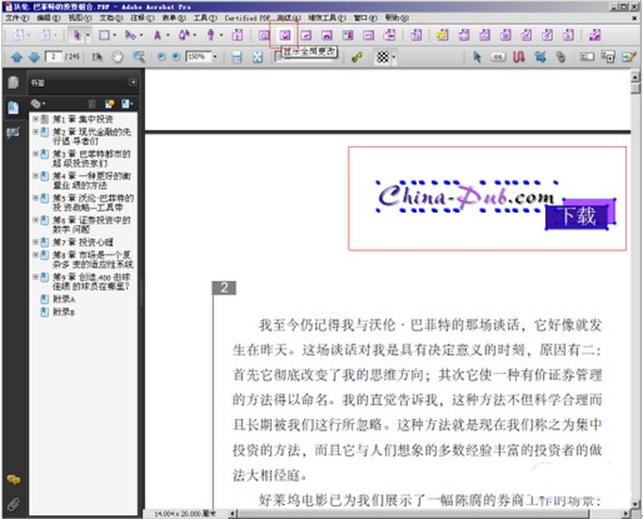Click the paperclip attach icon in toolbar

561,57
